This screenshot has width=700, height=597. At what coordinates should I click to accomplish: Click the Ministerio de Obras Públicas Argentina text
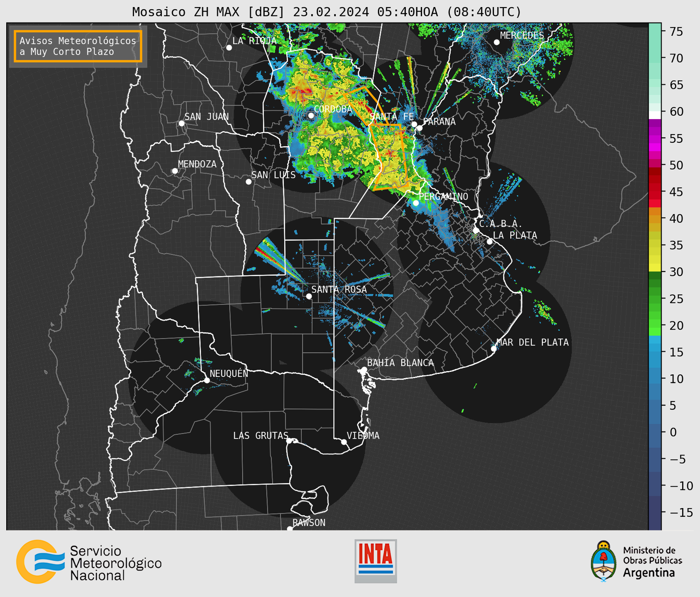[x=652, y=561]
